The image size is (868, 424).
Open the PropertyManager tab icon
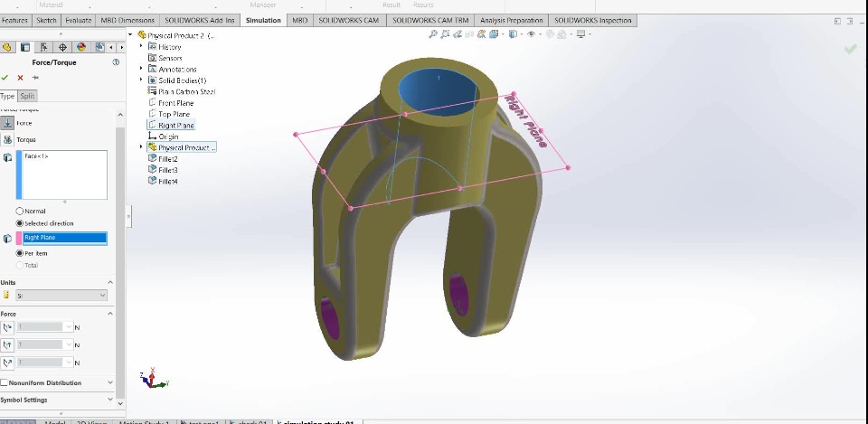click(x=25, y=48)
